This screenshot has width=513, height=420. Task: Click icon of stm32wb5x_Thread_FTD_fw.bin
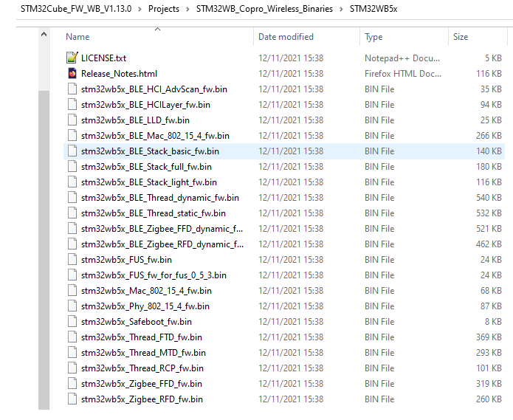pyautogui.click(x=72, y=337)
